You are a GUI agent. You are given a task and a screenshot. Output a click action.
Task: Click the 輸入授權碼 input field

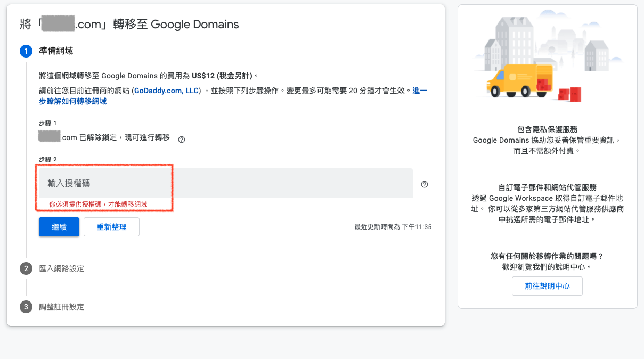tap(160, 183)
